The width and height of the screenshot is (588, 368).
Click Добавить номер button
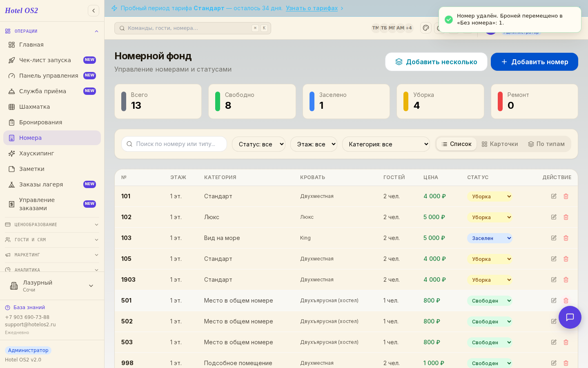point(535,62)
